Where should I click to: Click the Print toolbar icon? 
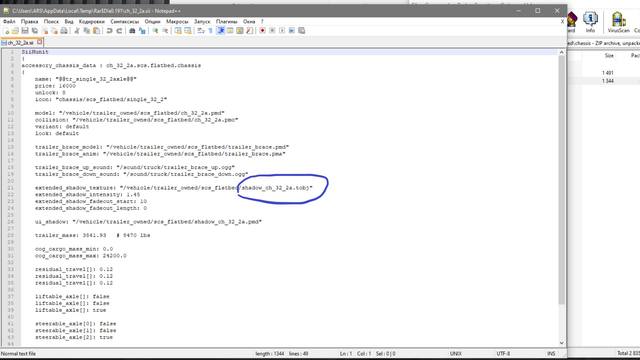coord(64,31)
